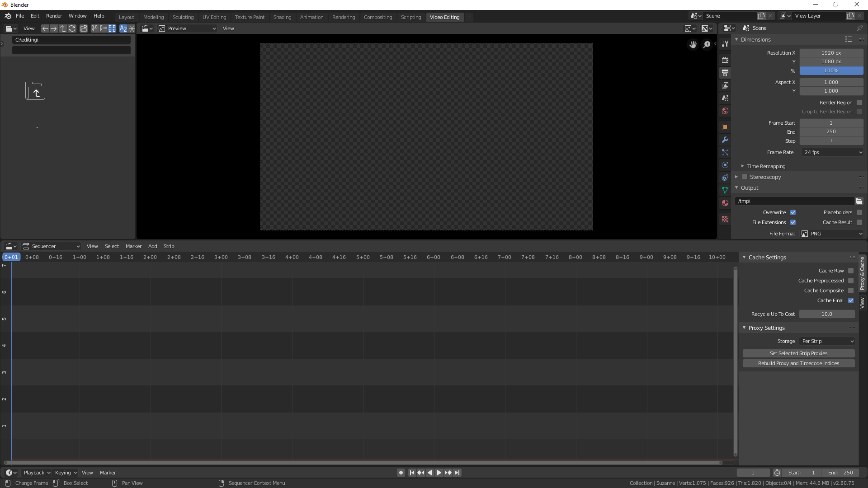Select the Material properties tab

725,203
